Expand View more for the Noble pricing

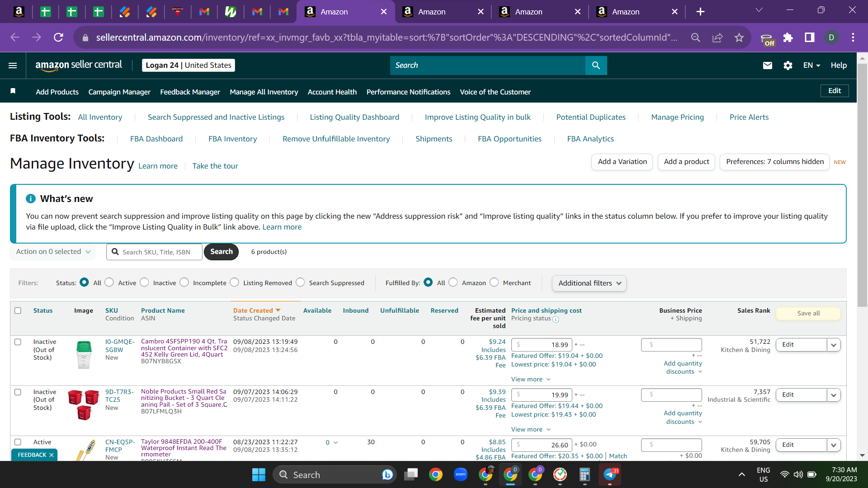tap(531, 430)
